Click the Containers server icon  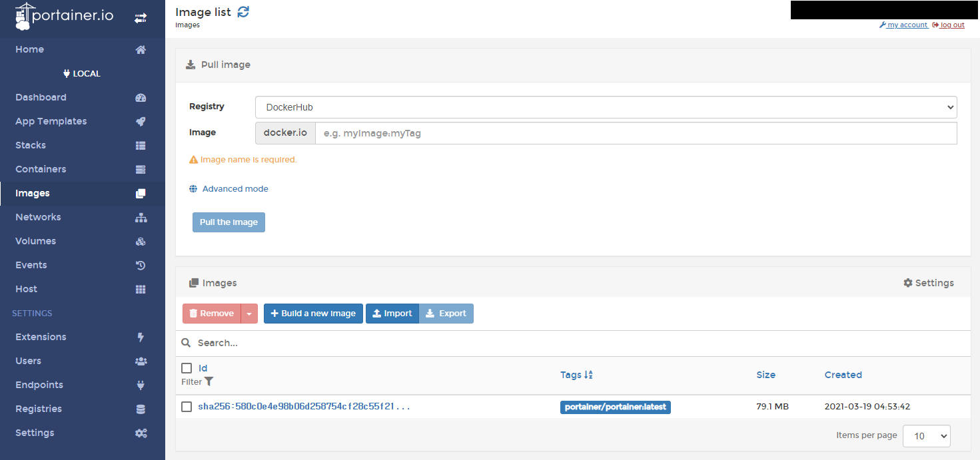[x=141, y=169]
